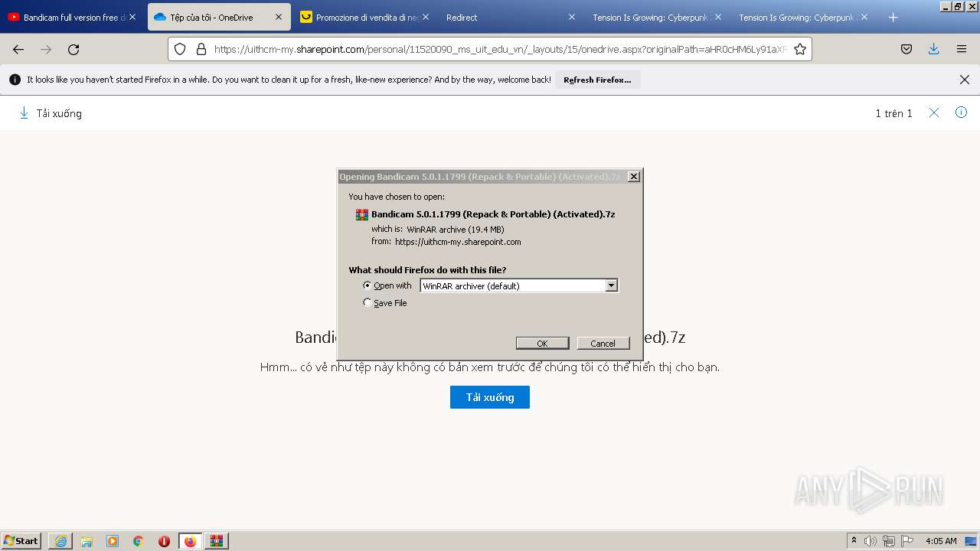Open Internet Explorer from the taskbar

(x=60, y=541)
